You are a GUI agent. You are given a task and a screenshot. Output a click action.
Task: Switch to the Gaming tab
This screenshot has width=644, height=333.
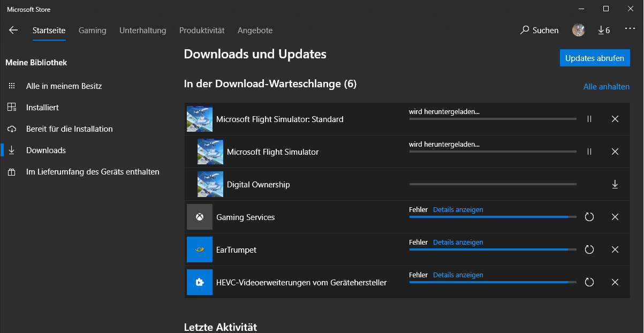tap(93, 31)
